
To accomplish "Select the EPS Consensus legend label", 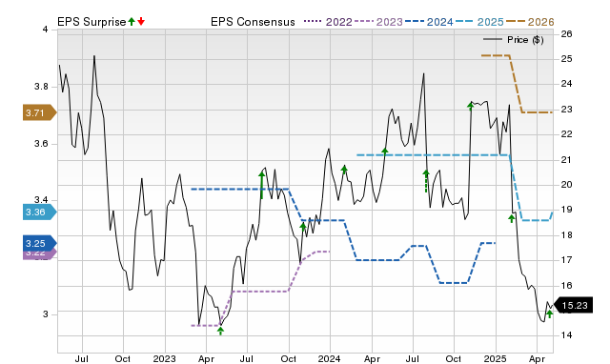I will pos(253,22).
